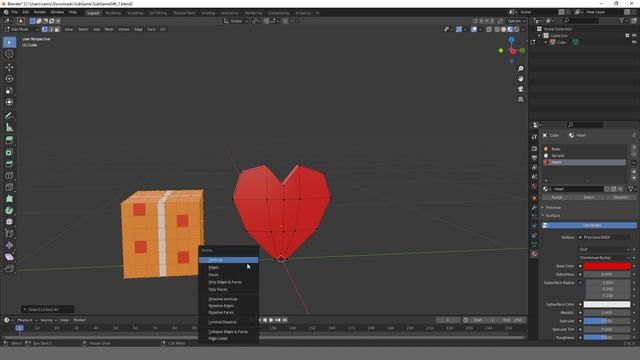The image size is (640, 360).
Task: Open the Surface Principled BSDF dropdown
Action: (x=604, y=237)
